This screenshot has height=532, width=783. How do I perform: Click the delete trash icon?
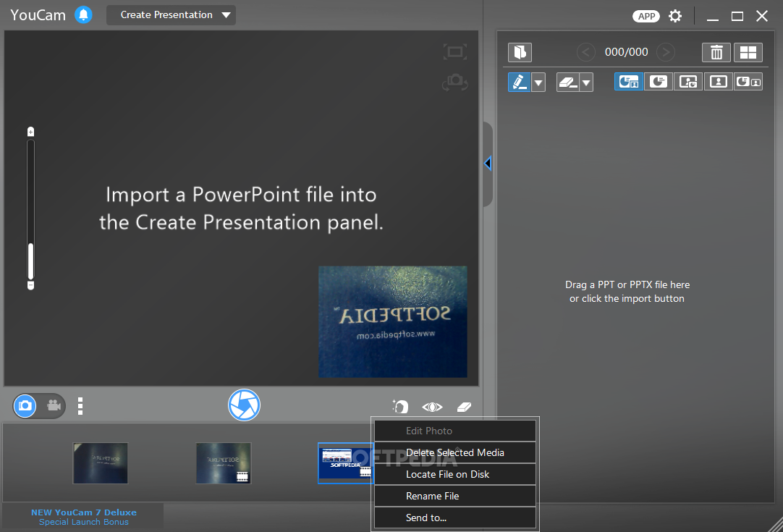coord(716,52)
